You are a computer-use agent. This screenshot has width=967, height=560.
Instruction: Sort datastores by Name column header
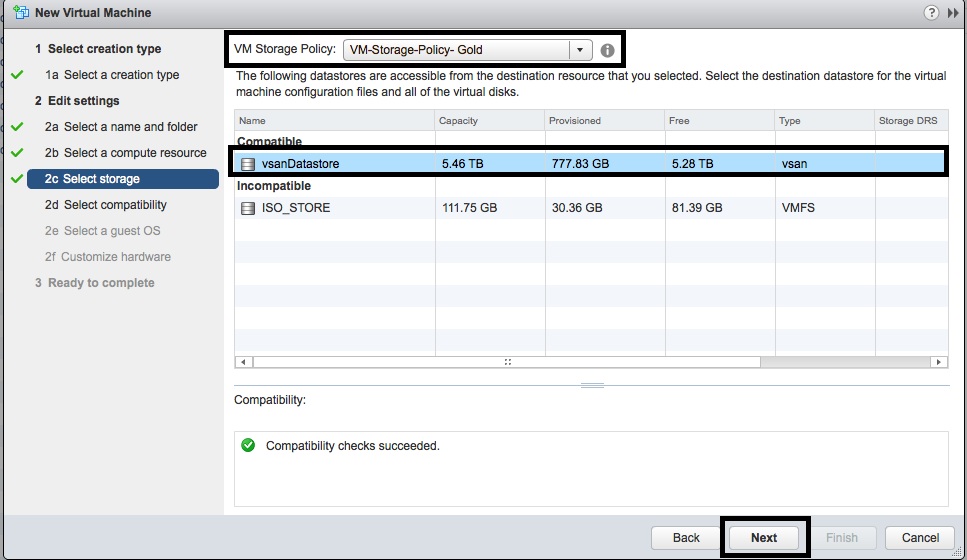334,121
